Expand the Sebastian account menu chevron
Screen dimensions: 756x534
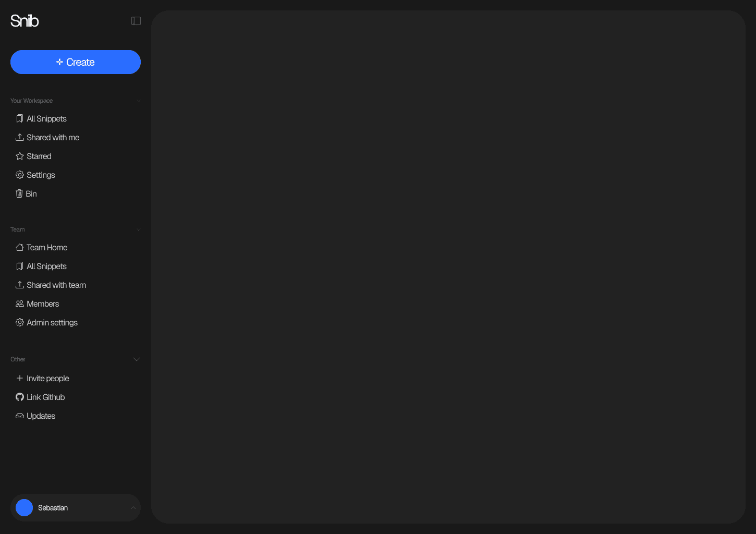(x=133, y=508)
